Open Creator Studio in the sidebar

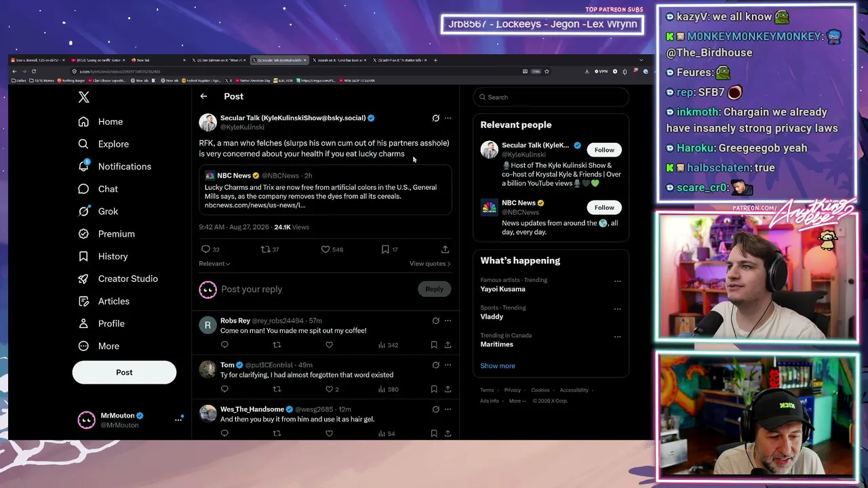118,279
